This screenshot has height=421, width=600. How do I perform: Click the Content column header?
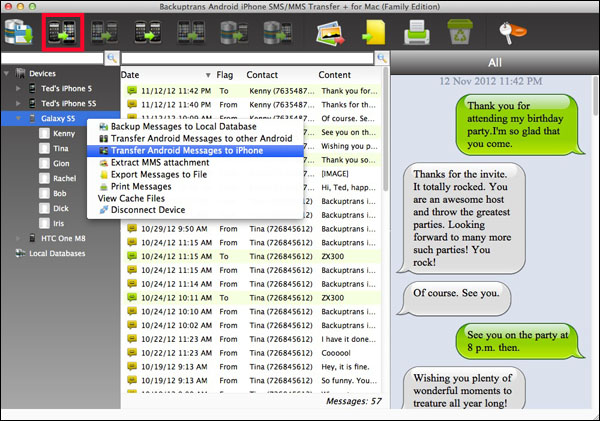point(334,75)
